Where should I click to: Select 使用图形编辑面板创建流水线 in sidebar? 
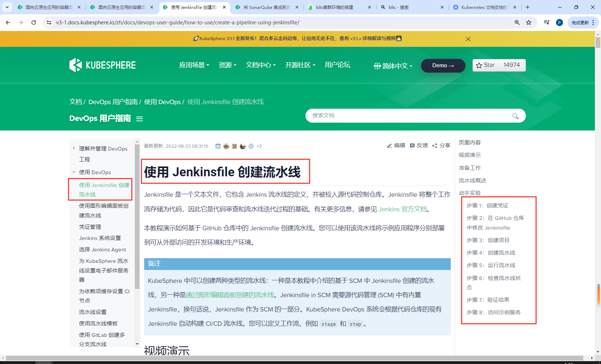[104, 211]
